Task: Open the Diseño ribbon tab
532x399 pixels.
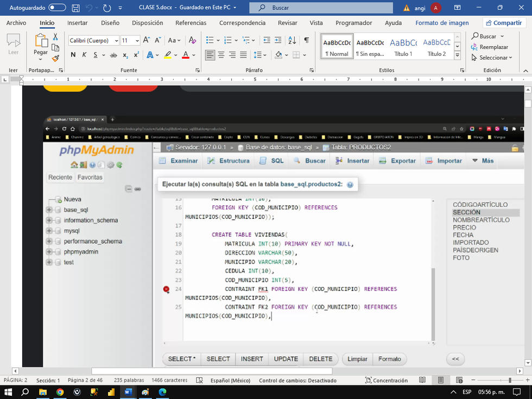Action: [x=110, y=23]
